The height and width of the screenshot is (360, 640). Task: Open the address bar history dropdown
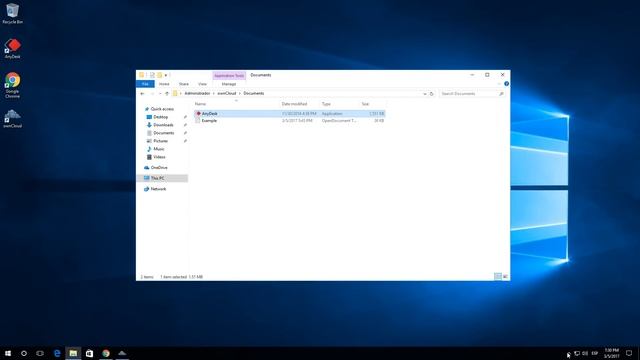[424, 94]
